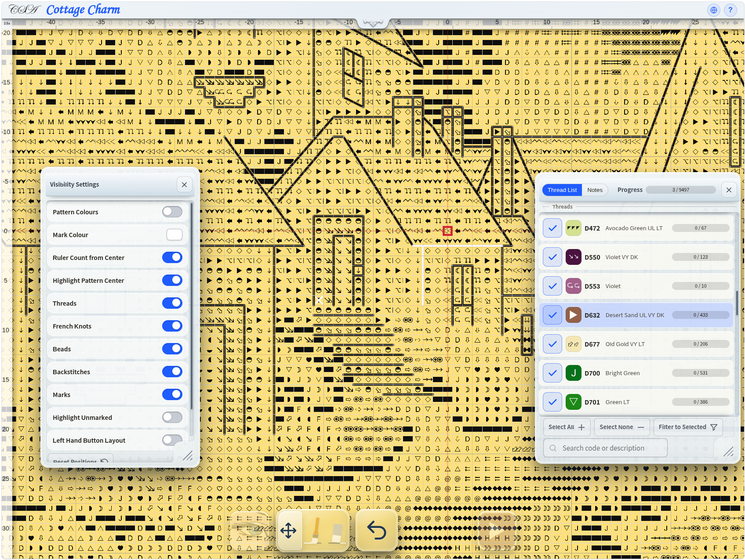Click the D553 Violet symbol icon

click(573, 286)
